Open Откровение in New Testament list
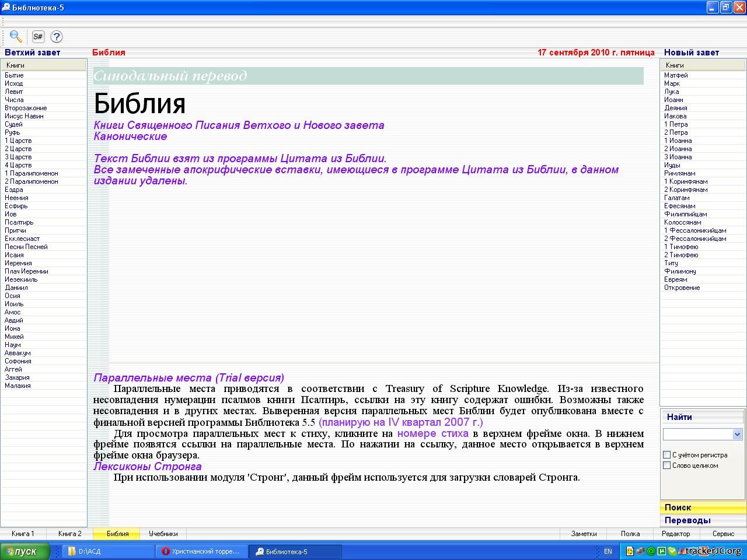 [x=682, y=288]
